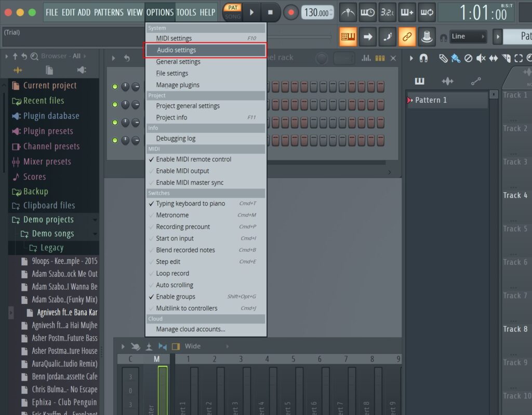This screenshot has width=532, height=415.
Task: Click the record button with red dot
Action: tap(291, 12)
